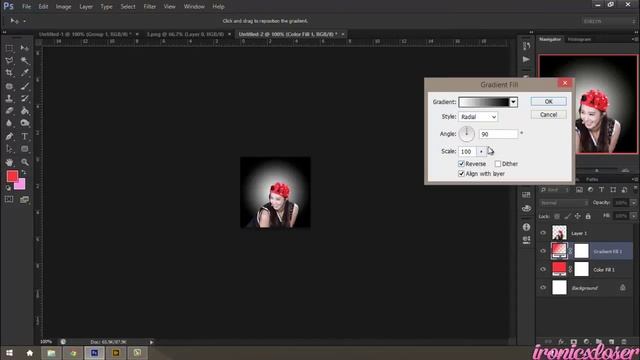Select the Blur tool

pyautogui.click(x=9, y=123)
